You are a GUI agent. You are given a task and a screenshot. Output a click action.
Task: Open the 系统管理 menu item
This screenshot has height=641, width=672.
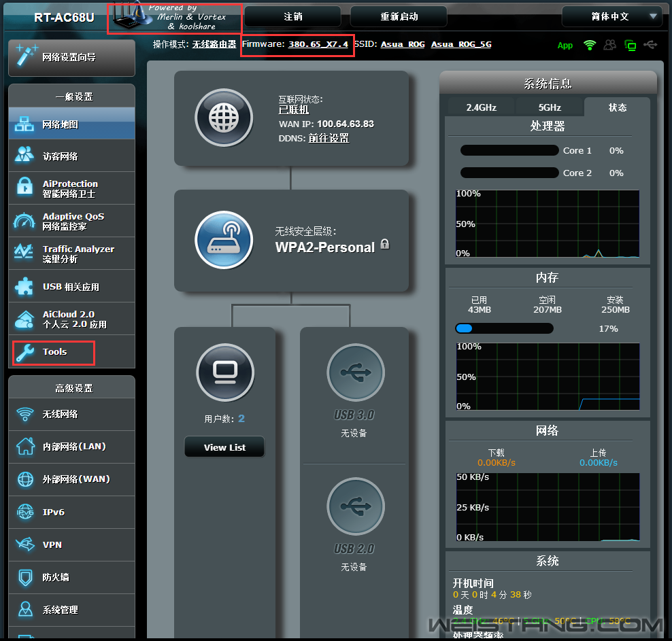(71, 610)
